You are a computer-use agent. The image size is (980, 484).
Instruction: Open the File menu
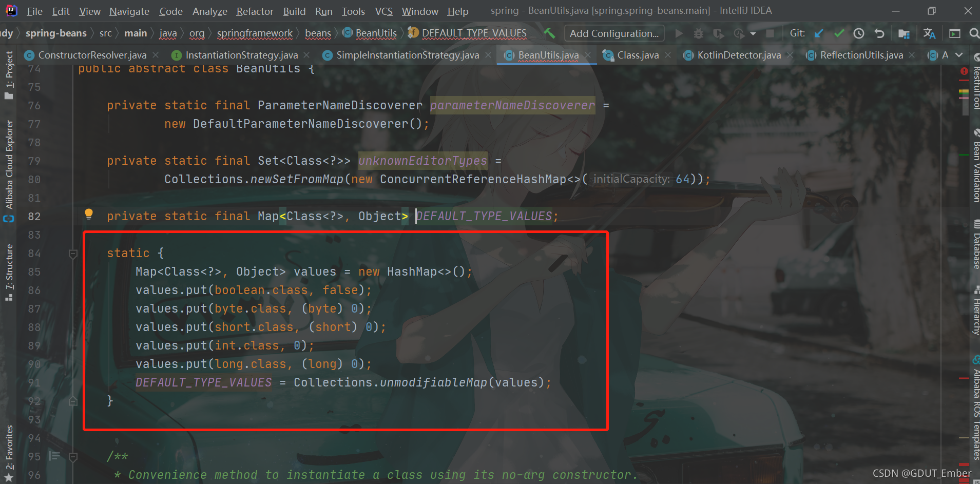click(x=34, y=11)
